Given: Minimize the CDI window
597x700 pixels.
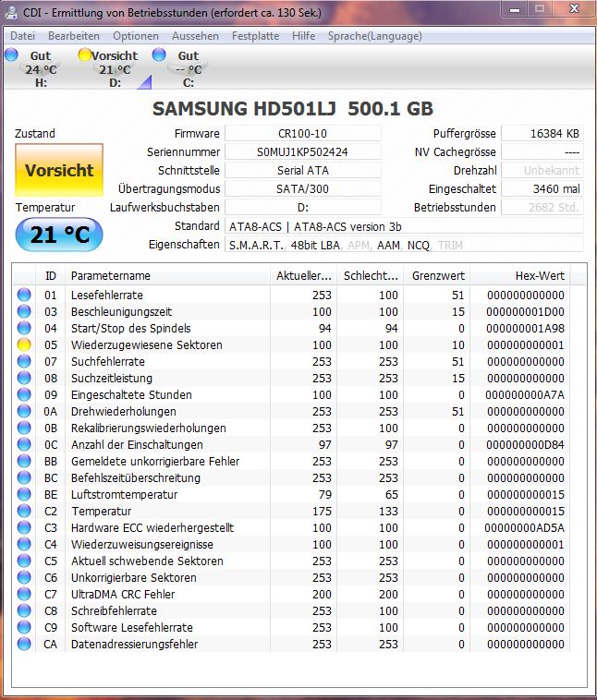Looking at the screenshot, I should click(515, 9).
